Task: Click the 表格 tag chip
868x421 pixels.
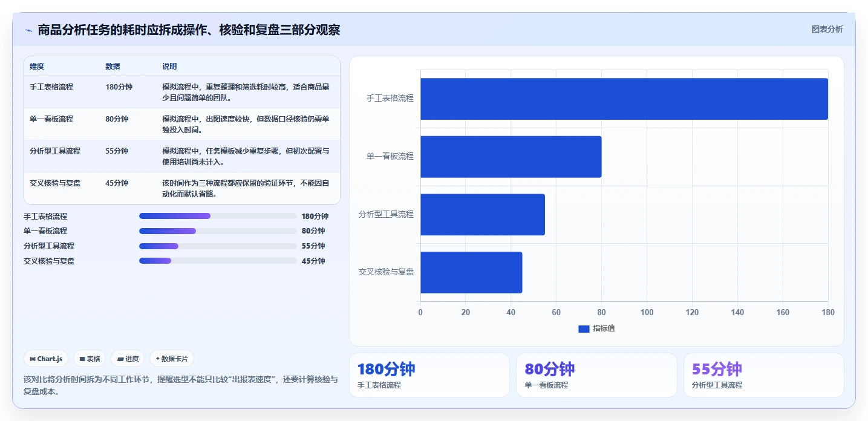Action: (90, 359)
